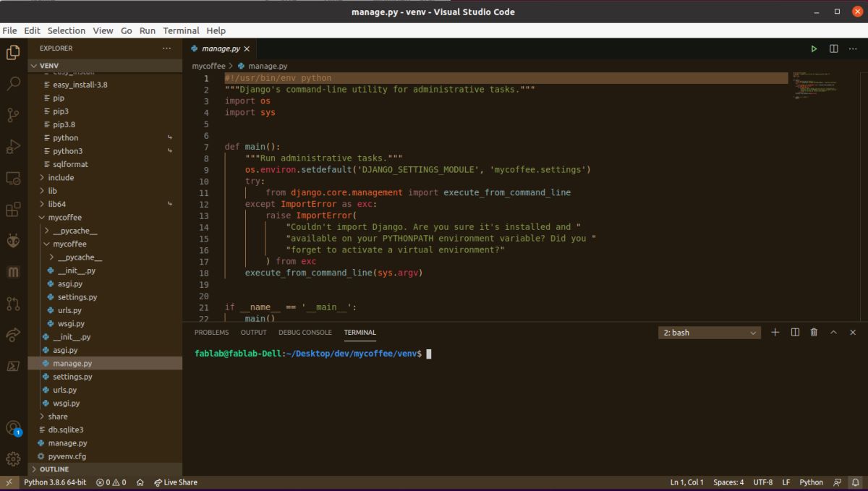
Task: Open editor More Actions ellipsis
Action: click(x=853, y=48)
